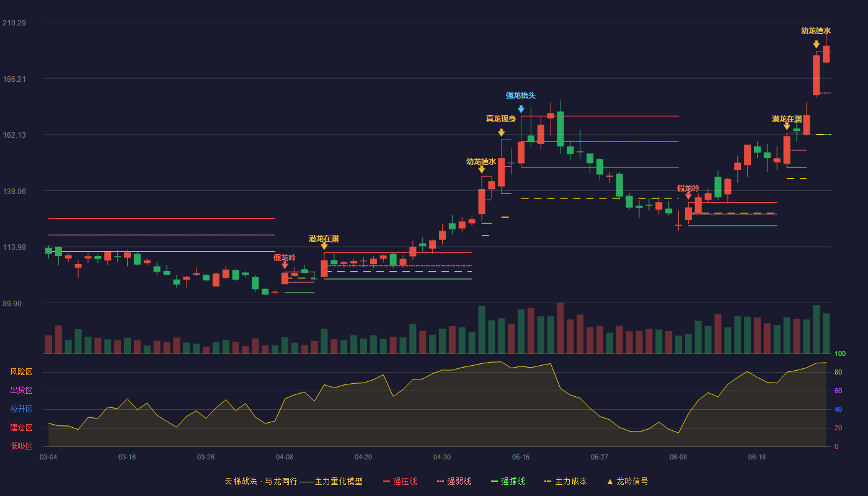Click the 强龙抬头 blue arrow marker
The height and width of the screenshot is (496, 868).
click(521, 109)
